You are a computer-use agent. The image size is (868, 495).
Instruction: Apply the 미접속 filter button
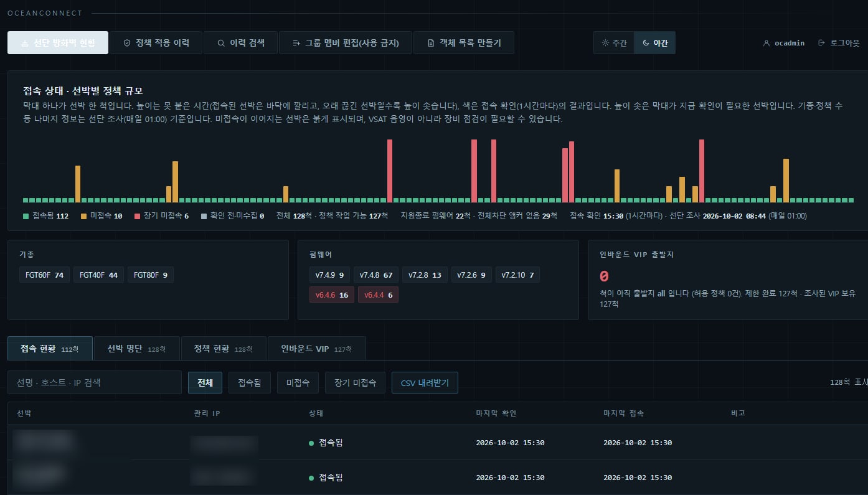point(298,383)
